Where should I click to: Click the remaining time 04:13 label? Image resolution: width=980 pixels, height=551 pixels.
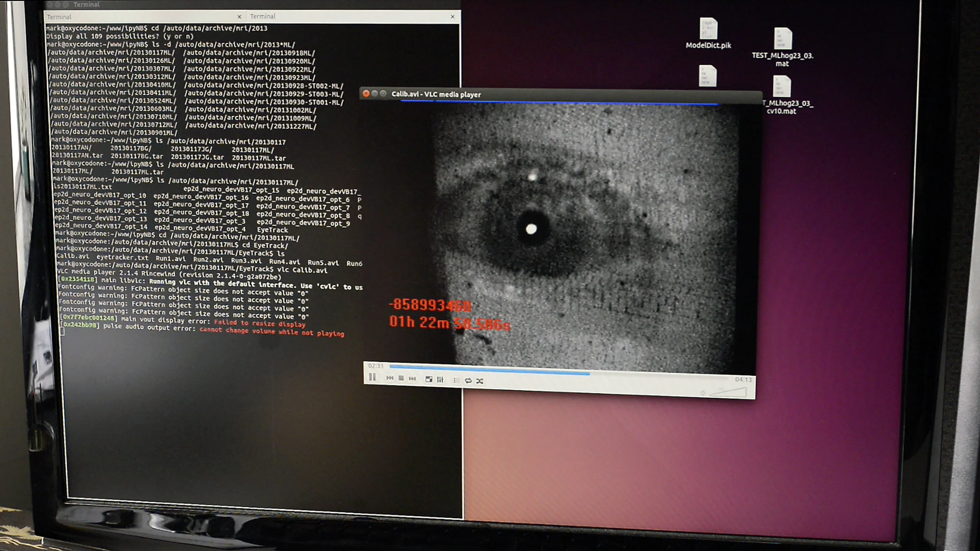(743, 379)
